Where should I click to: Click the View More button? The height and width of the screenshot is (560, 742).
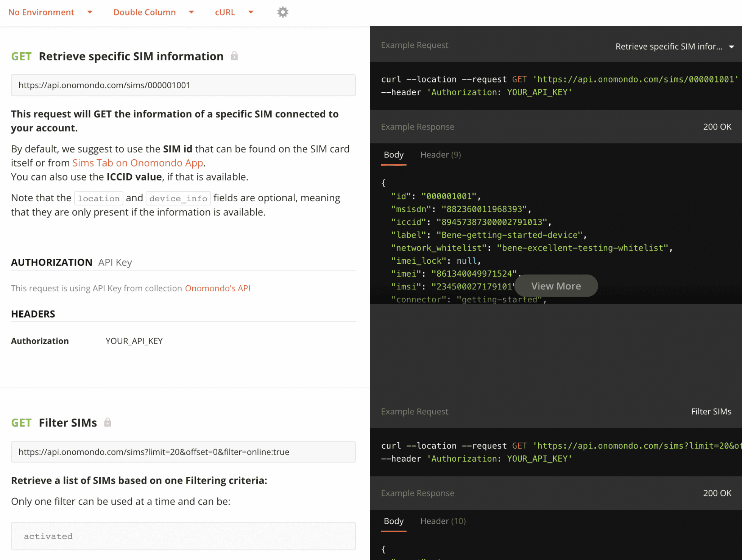(556, 286)
